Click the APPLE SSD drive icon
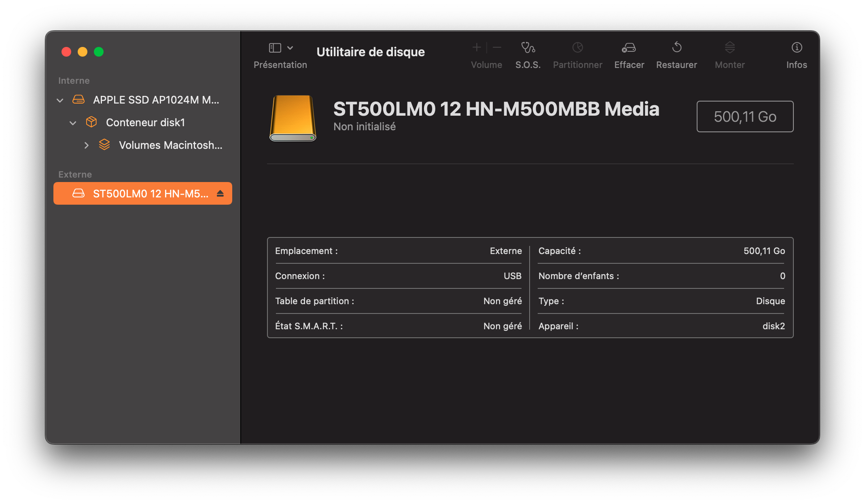Screen dimensions: 865x504 click(x=78, y=100)
